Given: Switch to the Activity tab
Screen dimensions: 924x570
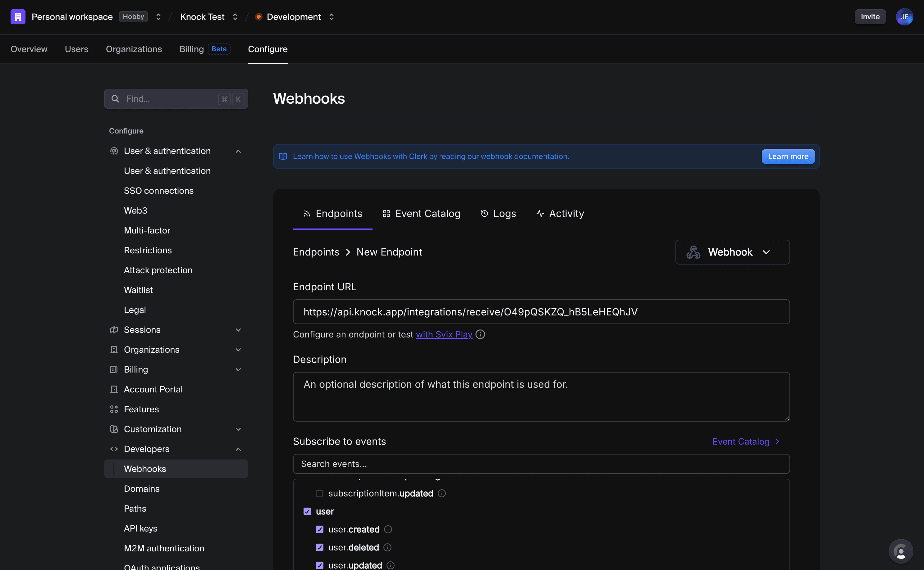Looking at the screenshot, I should point(560,213).
